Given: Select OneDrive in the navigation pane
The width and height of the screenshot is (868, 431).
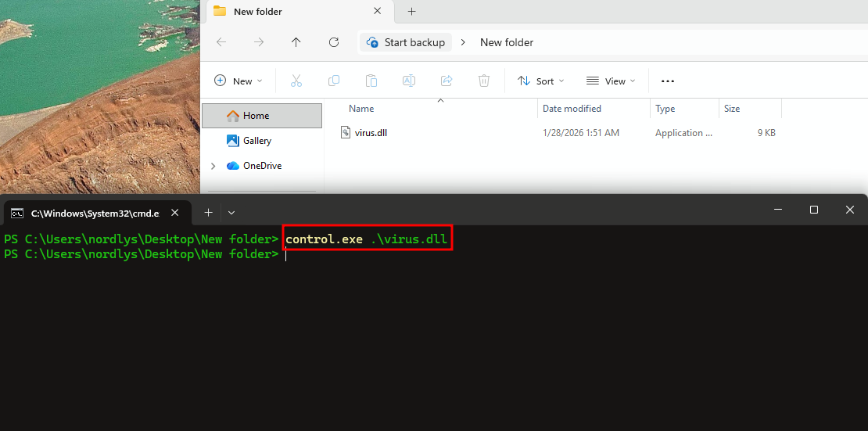Looking at the screenshot, I should 262,166.
